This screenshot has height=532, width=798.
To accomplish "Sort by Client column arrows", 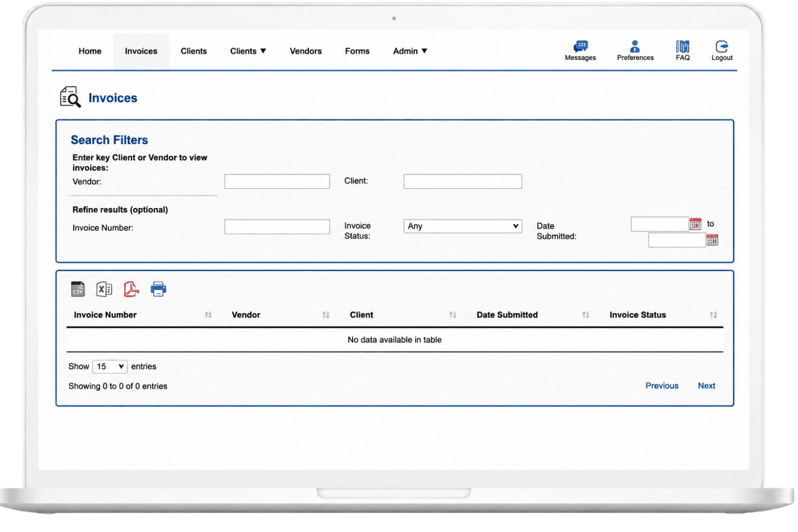I will (x=453, y=315).
